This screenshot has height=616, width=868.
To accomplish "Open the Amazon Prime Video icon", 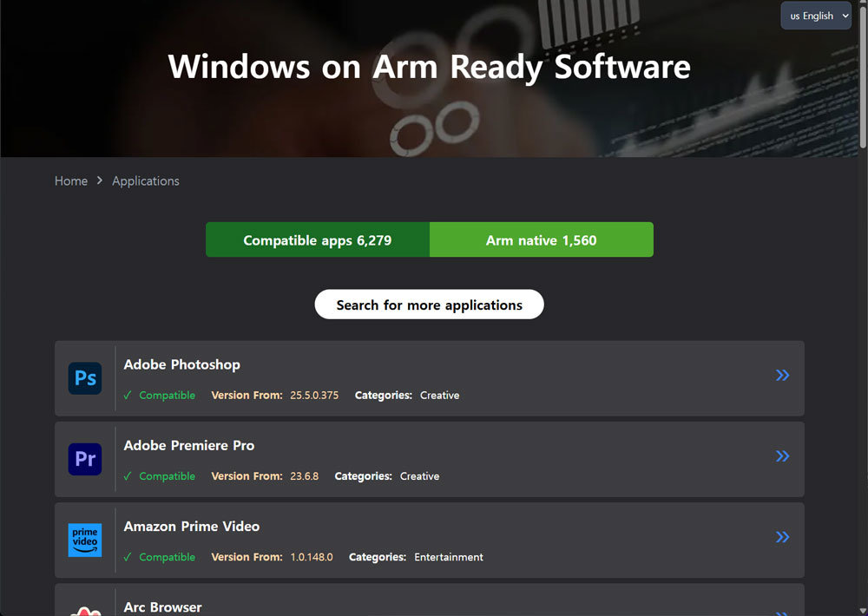I will coord(85,540).
